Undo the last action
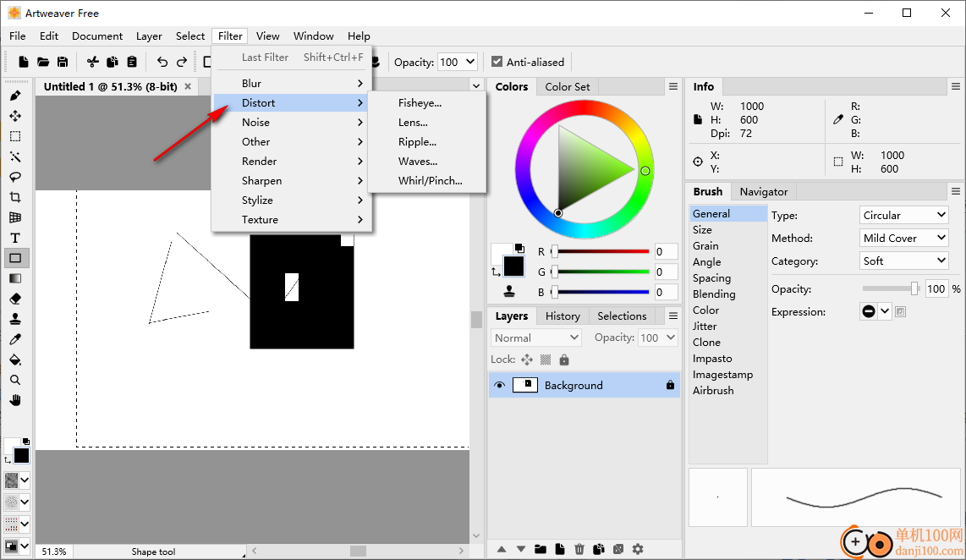The image size is (966, 560). (x=162, y=62)
